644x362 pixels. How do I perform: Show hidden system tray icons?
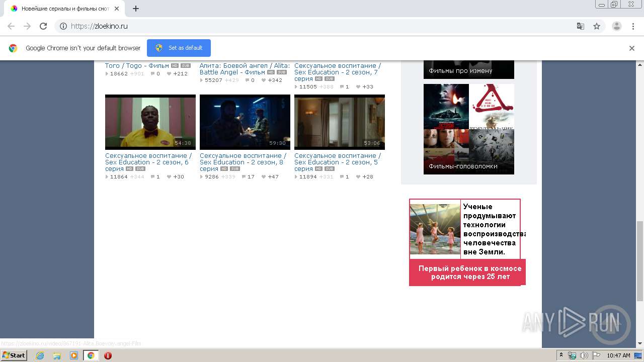click(x=561, y=355)
